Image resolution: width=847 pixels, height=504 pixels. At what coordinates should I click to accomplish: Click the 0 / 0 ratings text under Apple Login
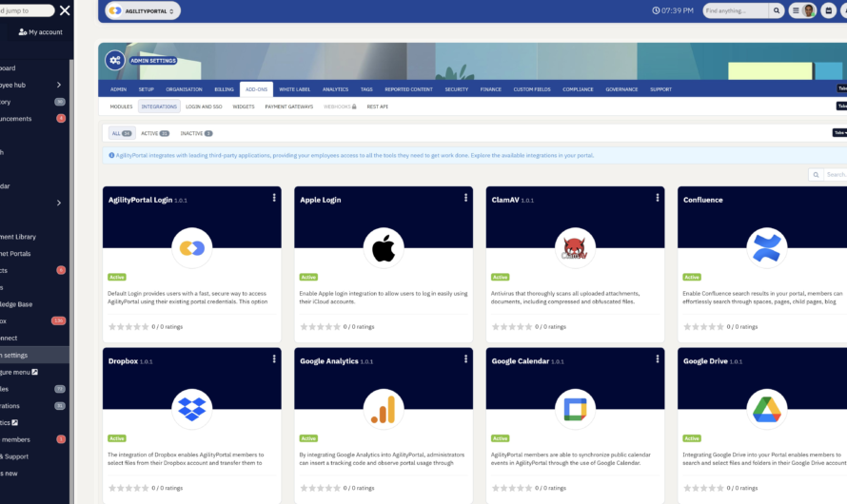click(359, 327)
